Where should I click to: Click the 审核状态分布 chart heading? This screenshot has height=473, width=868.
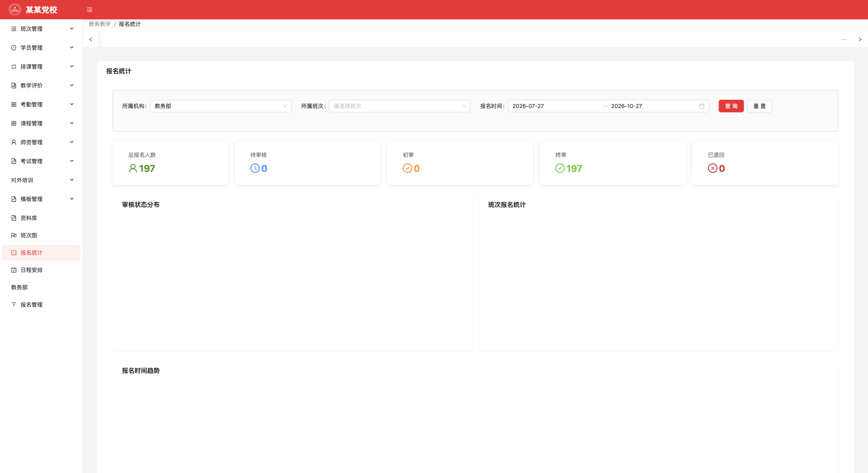click(141, 205)
